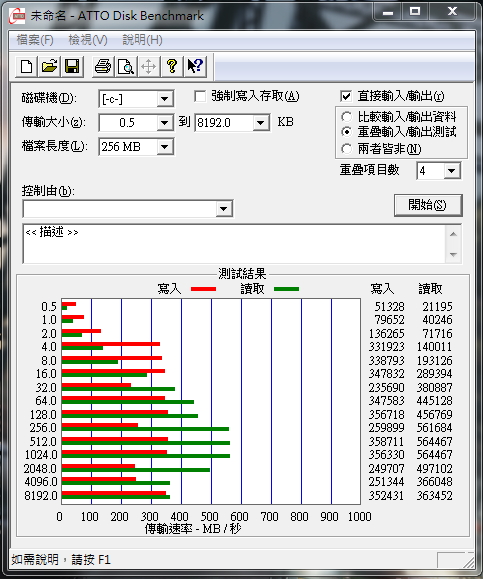
Task: Click description box scroll up arrow
Action: [x=453, y=234]
